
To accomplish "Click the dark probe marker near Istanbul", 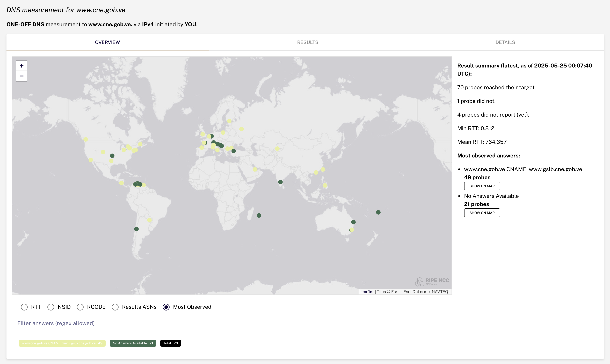I will pyautogui.click(x=234, y=151).
